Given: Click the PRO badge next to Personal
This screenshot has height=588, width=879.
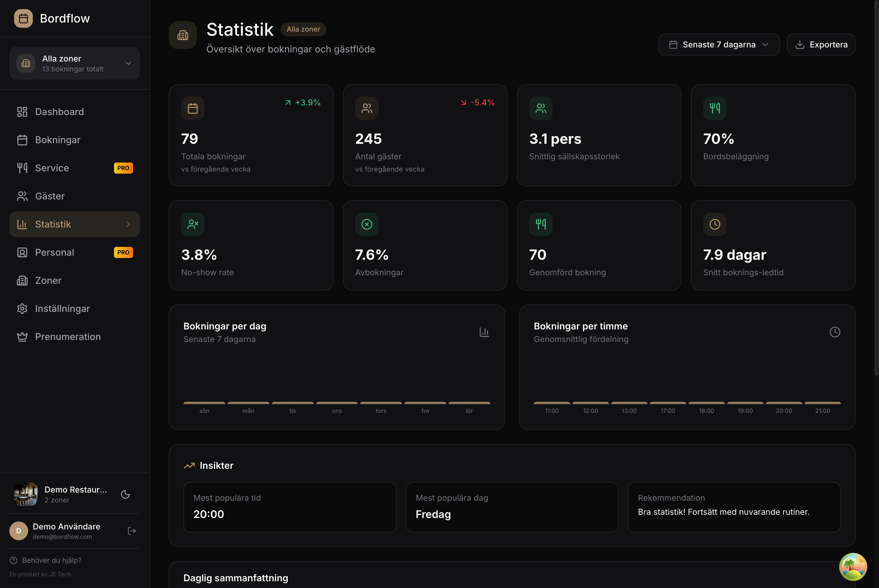Looking at the screenshot, I should [x=123, y=252].
